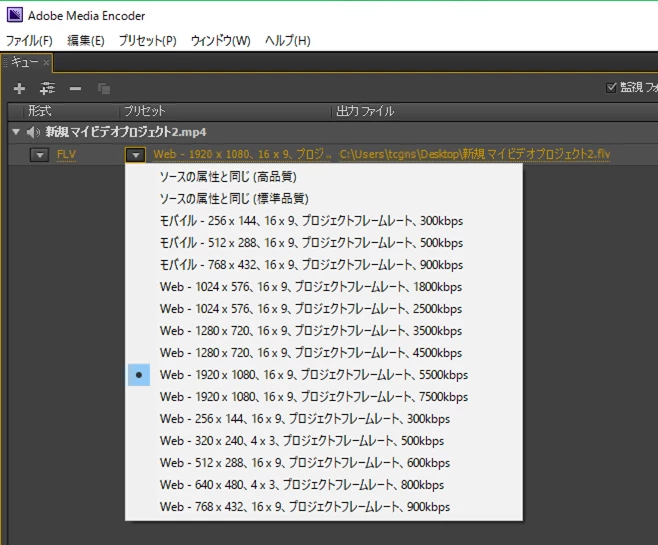658x545 pixels.
Task: Select Web - 1280 x 720 4500kbps preset
Action: (324, 353)
